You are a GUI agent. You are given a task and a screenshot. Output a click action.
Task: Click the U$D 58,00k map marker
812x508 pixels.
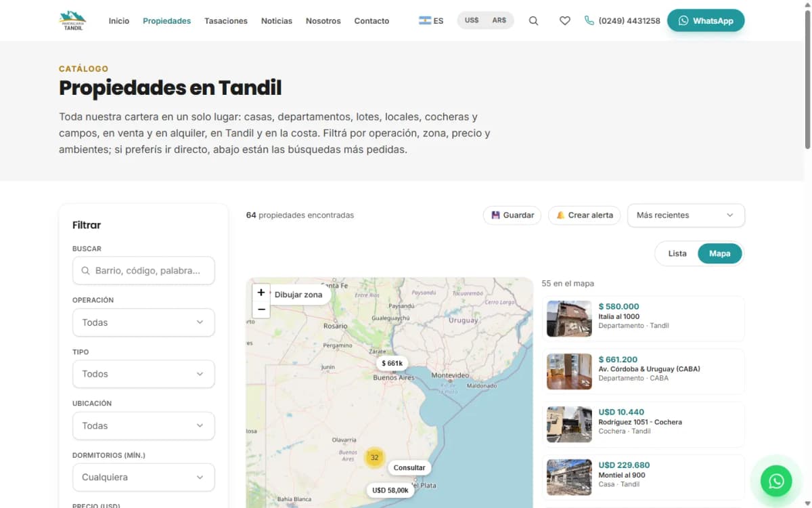click(390, 490)
